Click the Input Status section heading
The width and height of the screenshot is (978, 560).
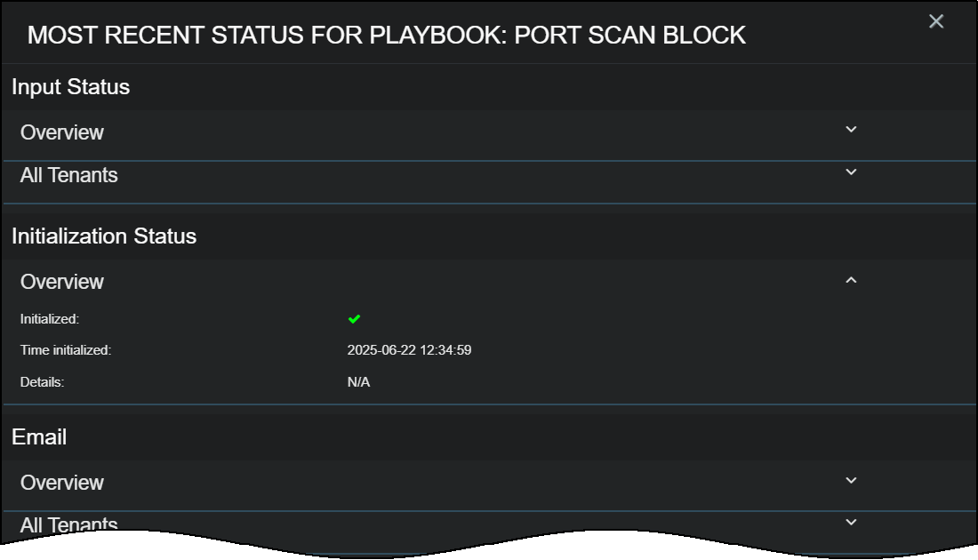[71, 87]
